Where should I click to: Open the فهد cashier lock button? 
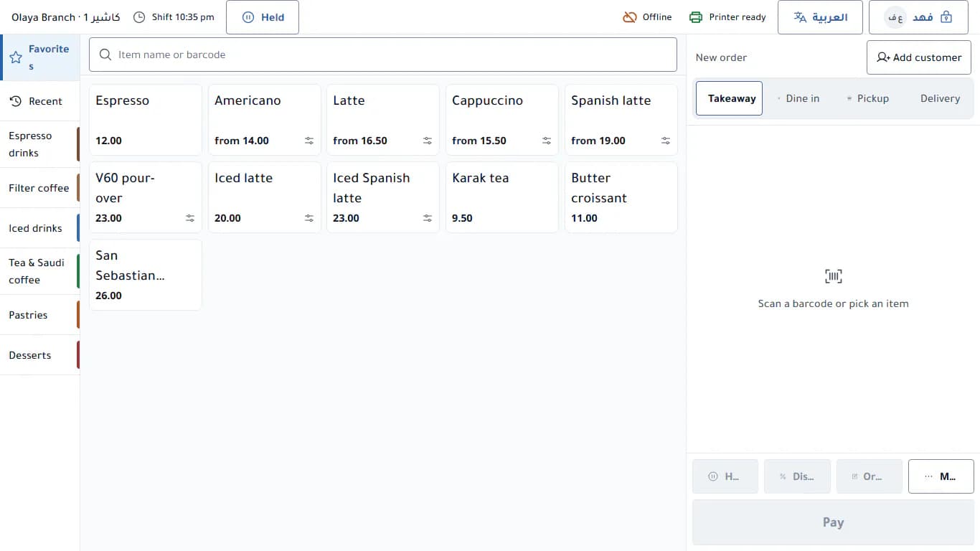(x=920, y=17)
